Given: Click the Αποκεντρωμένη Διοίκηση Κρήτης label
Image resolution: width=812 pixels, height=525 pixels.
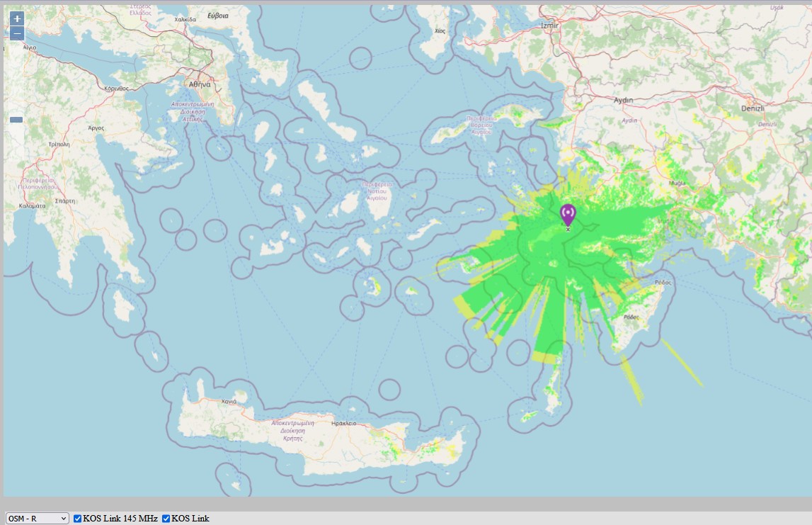Looking at the screenshot, I should (293, 431).
